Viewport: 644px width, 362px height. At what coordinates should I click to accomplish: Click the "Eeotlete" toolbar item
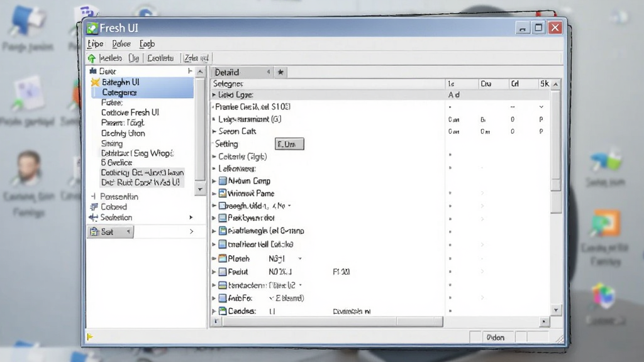click(160, 58)
